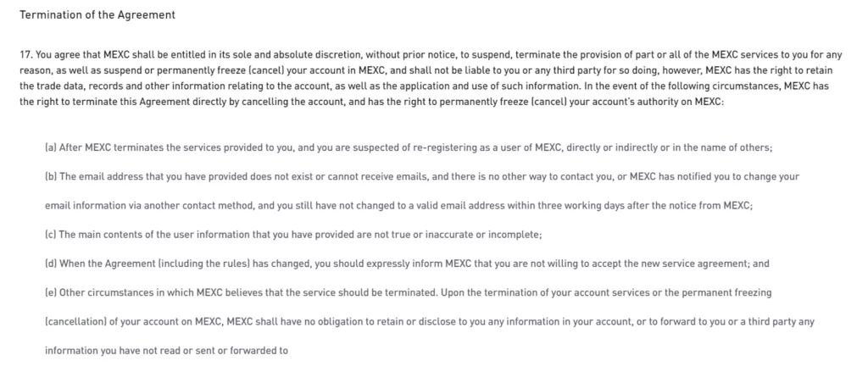Screen dimensions: 868x383
Task: Click the clause number "17."
Action: click(25, 53)
